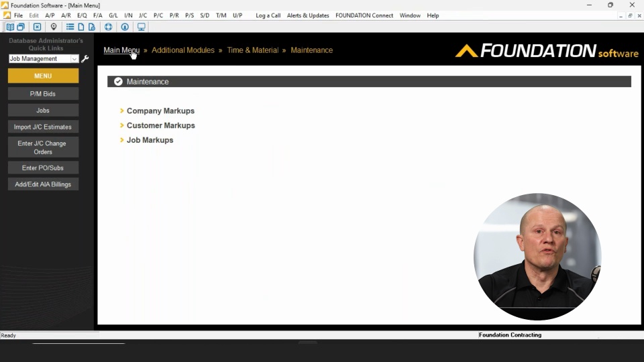Click Add/Edit AIA Billings button
Screen dimensions: 644x362
coord(43,184)
